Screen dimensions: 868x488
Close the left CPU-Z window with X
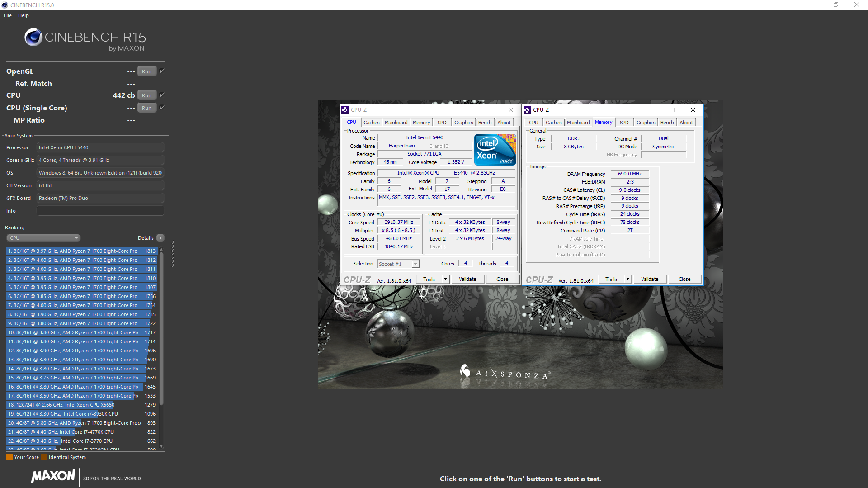(511, 110)
